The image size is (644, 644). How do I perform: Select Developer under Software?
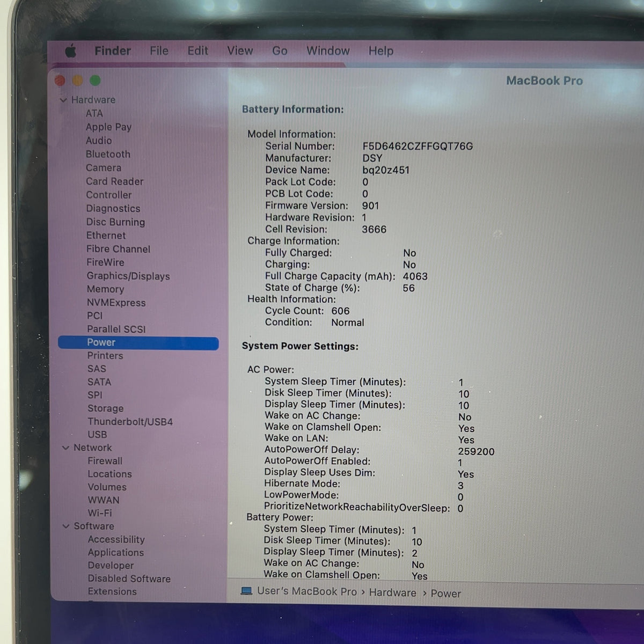pyautogui.click(x=111, y=566)
